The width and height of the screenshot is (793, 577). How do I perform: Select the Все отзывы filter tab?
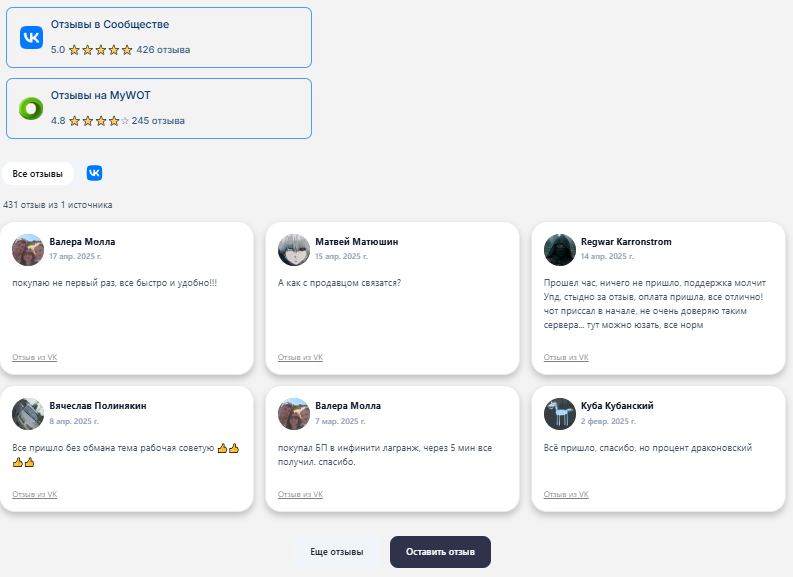tap(37, 173)
